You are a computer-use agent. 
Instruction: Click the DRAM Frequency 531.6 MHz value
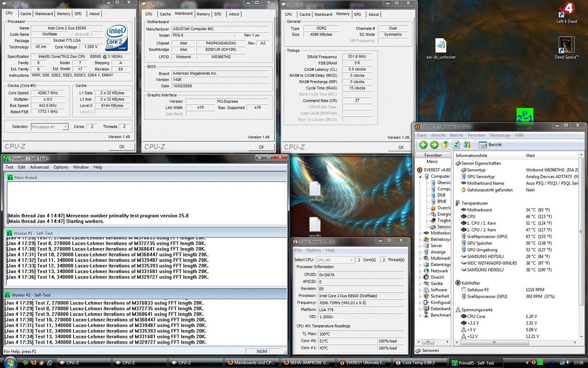[357, 57]
